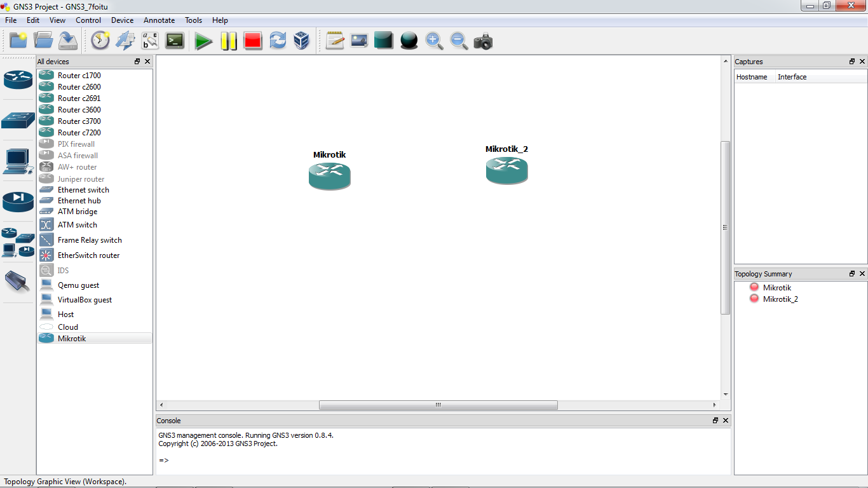Browse all devices category icon
Image resolution: width=868 pixels, height=488 pixels.
click(x=18, y=242)
